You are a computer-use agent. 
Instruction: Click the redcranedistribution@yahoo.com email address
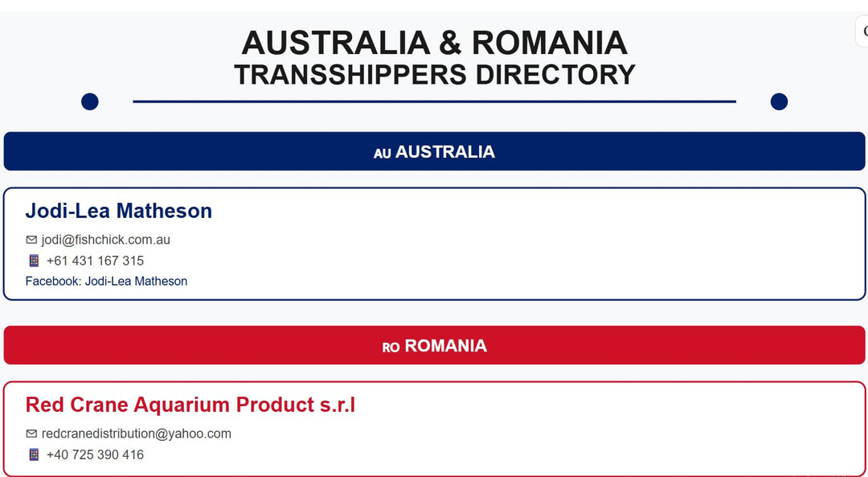click(x=136, y=434)
